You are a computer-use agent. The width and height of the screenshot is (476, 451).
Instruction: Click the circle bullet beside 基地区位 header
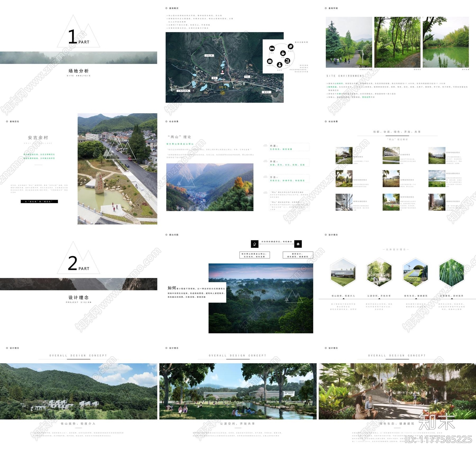pos(7,122)
